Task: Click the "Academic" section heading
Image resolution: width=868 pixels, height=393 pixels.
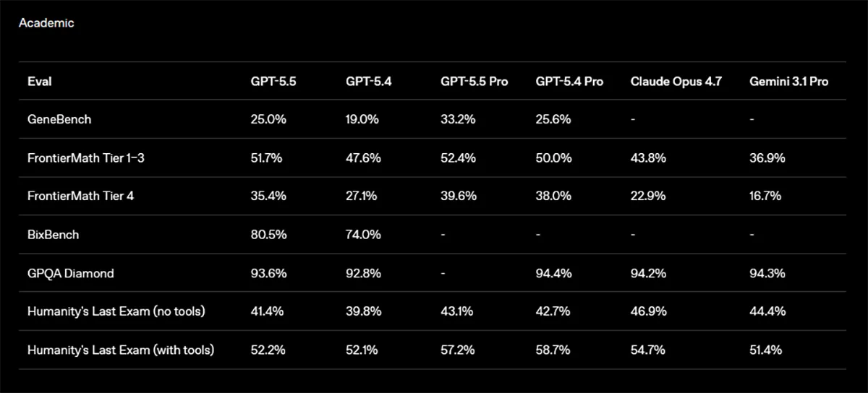Action: [46, 23]
